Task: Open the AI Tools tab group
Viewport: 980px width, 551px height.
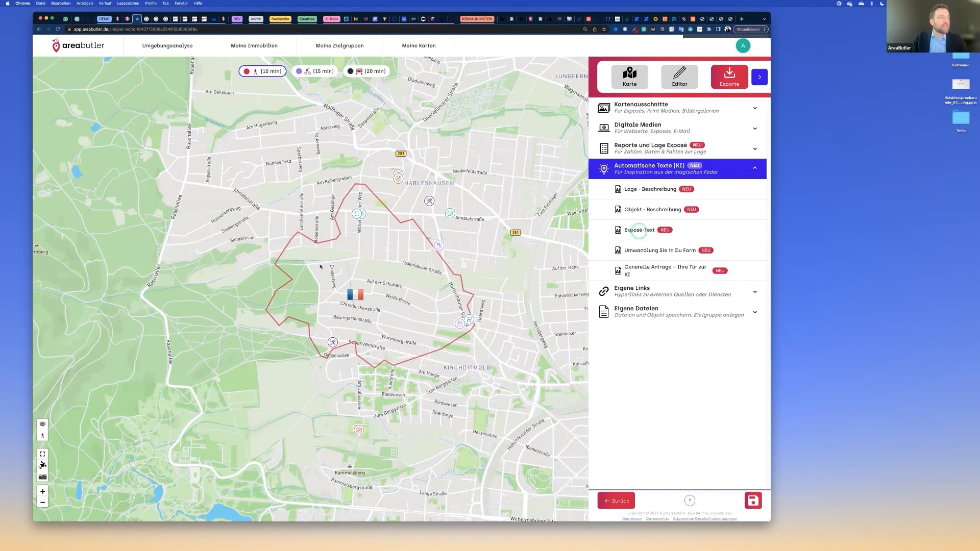Action: [331, 19]
